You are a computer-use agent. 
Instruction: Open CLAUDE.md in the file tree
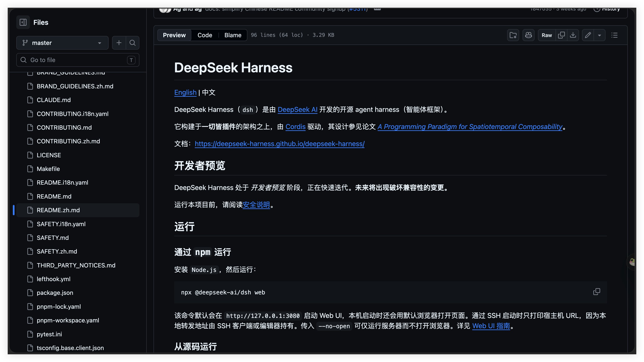78,100
